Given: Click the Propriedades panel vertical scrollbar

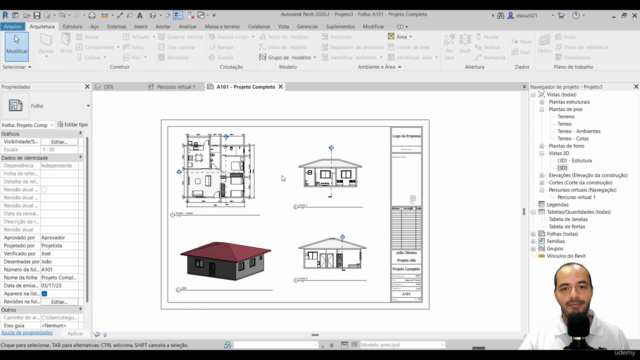Looking at the screenshot, I should (x=87, y=220).
